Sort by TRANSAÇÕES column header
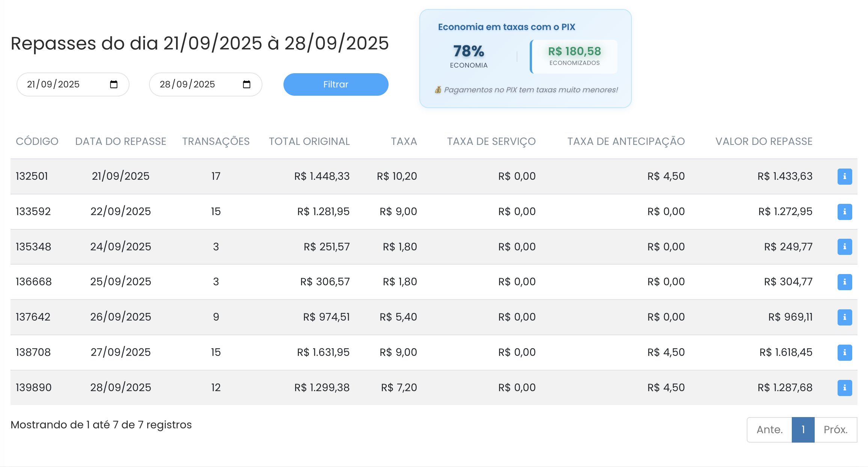Viewport: 868px width, 467px height. 216,142
